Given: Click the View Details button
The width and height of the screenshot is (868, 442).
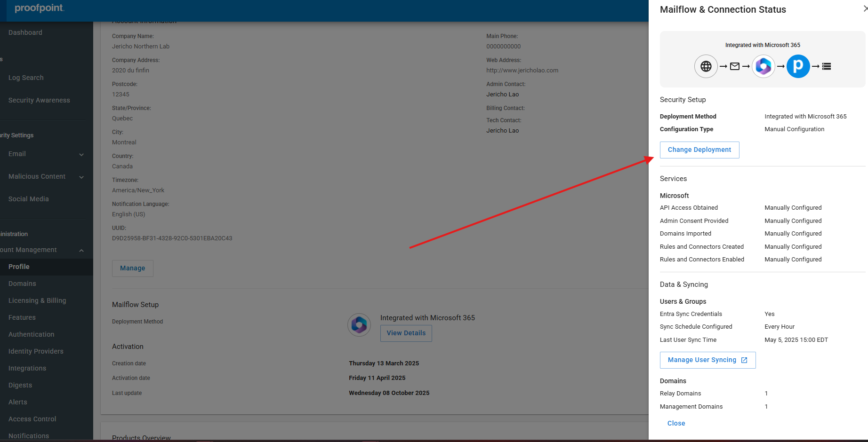Looking at the screenshot, I should coord(406,333).
